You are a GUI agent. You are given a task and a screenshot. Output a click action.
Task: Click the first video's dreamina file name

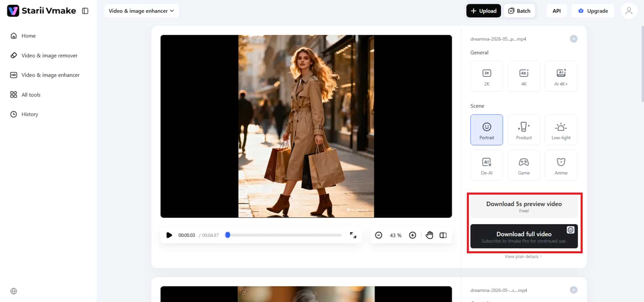(x=498, y=39)
